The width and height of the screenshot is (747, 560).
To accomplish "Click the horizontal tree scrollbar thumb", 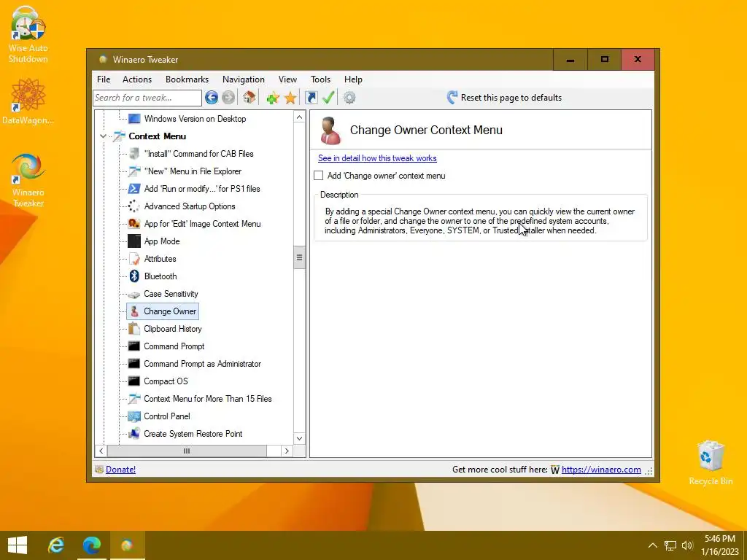I will (x=187, y=451).
